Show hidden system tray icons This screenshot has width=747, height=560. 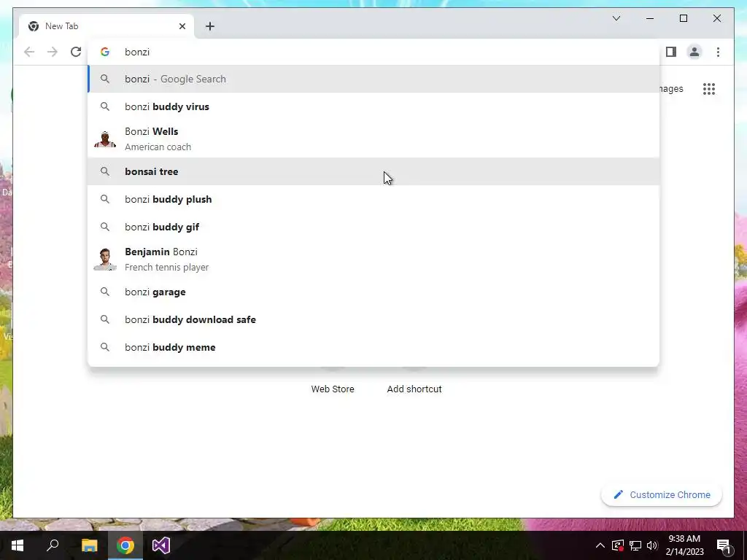[600, 545]
